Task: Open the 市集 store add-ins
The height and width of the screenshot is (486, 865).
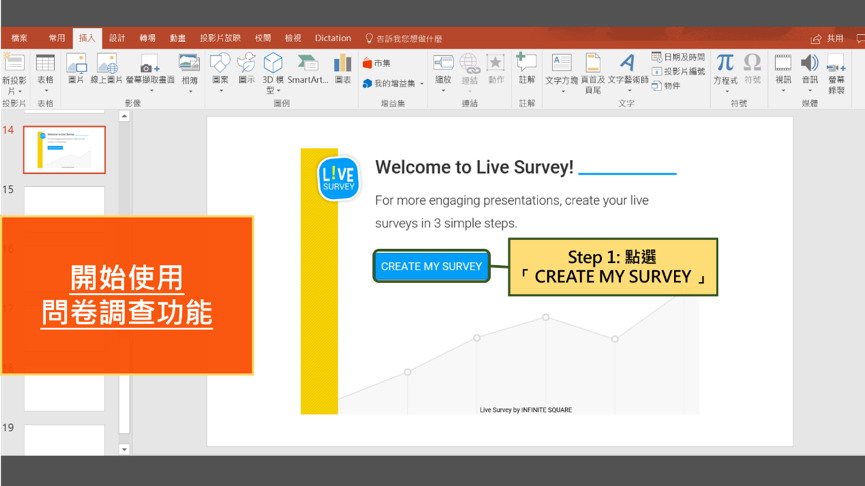Action: (377, 63)
